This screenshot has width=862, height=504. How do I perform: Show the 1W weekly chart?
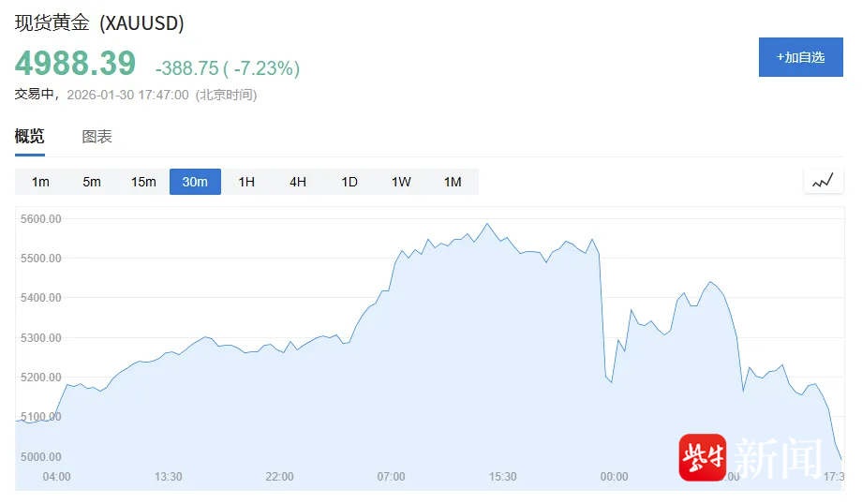coord(401,182)
